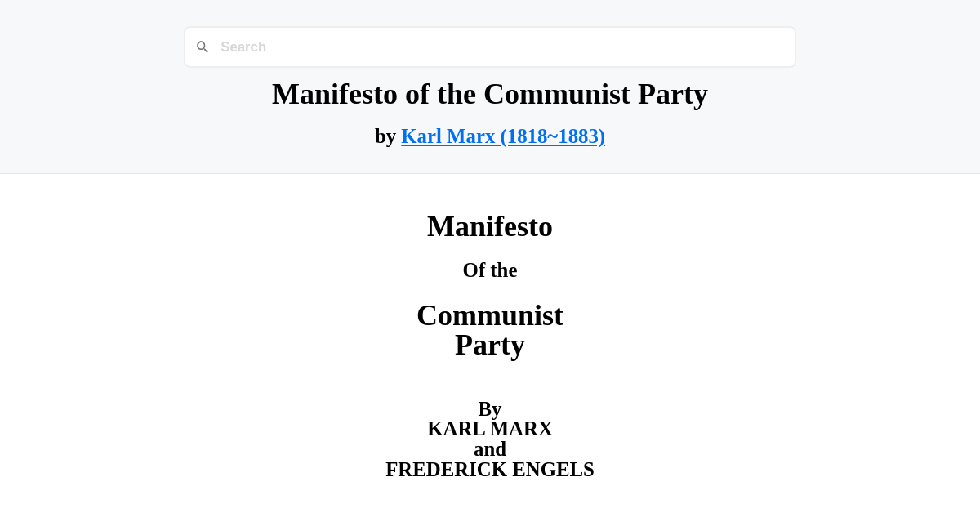
Task: Click the Of the heading text
Action: click(x=490, y=270)
